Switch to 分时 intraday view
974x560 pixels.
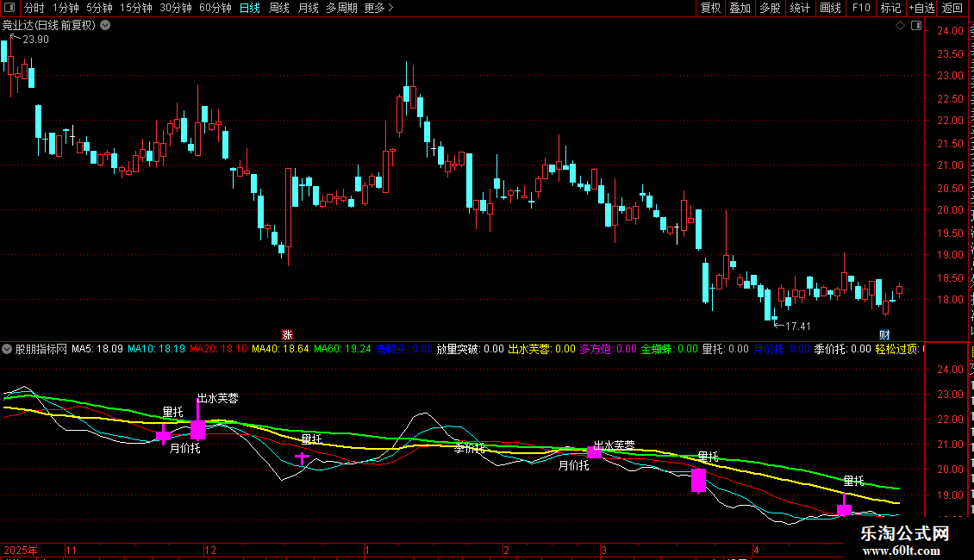click(34, 8)
